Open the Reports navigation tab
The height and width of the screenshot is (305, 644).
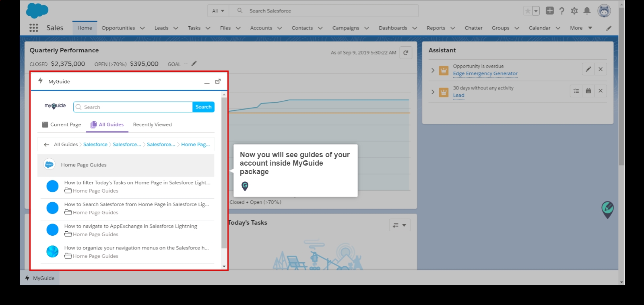436,28
